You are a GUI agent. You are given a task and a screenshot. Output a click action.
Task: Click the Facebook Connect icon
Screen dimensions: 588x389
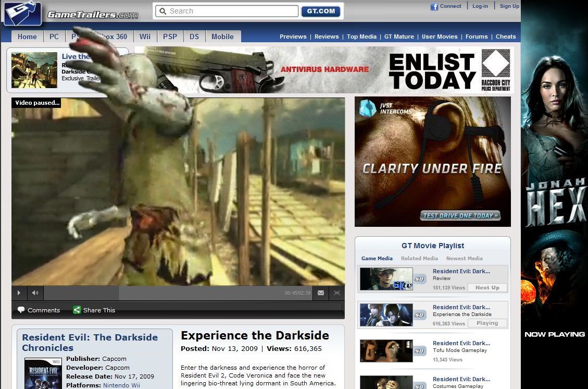coord(434,7)
